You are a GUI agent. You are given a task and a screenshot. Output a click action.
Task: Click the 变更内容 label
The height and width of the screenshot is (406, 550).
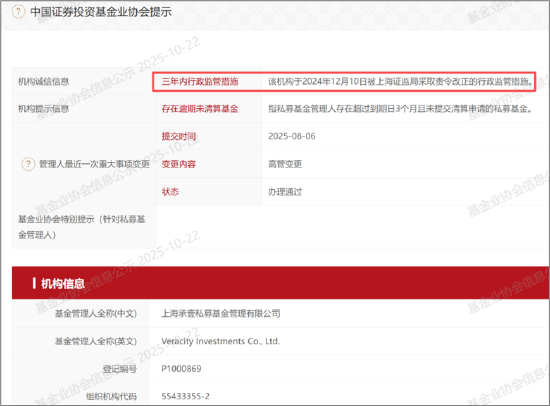(179, 164)
